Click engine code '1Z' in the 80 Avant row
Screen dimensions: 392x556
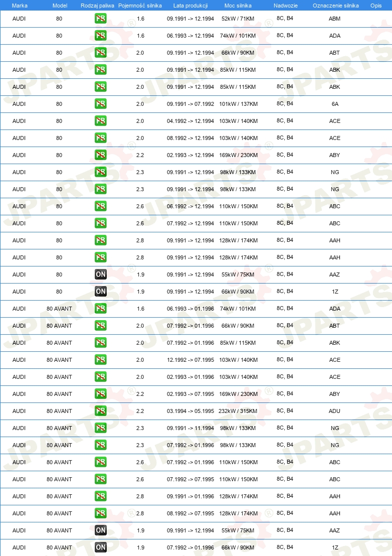(335, 547)
